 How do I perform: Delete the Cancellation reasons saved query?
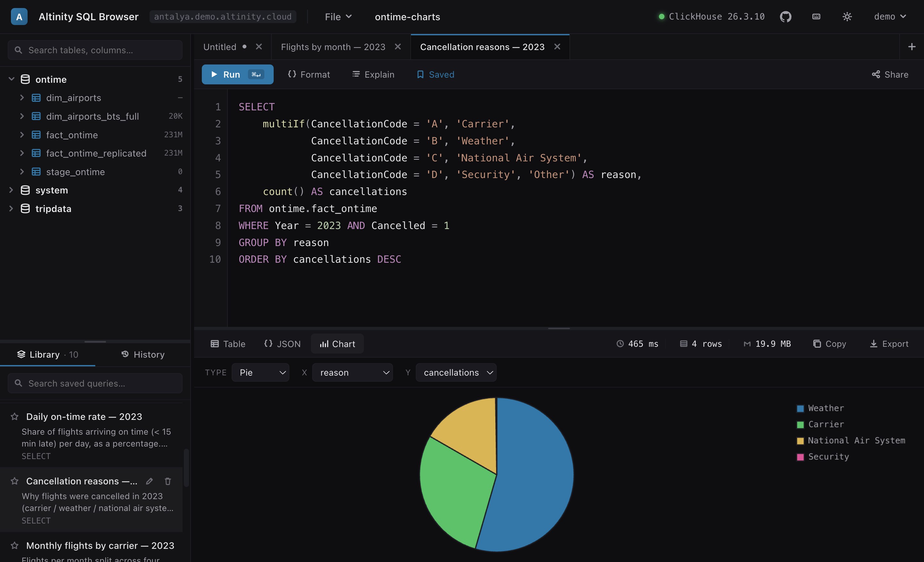click(167, 481)
